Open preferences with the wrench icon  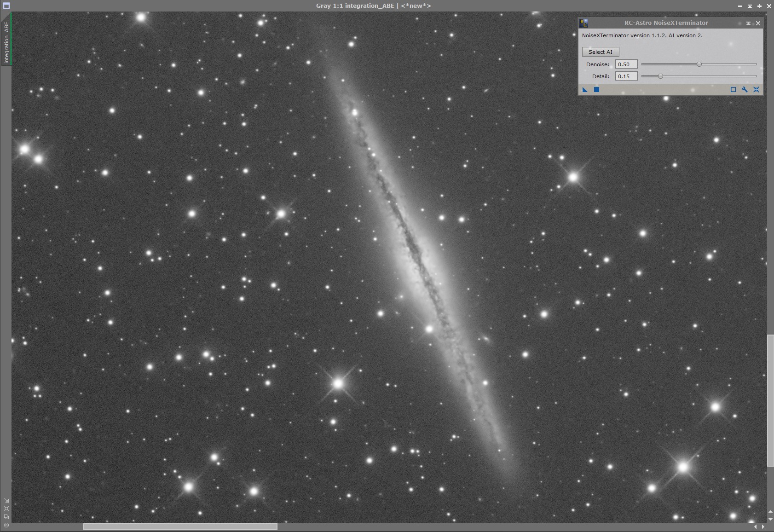point(745,90)
